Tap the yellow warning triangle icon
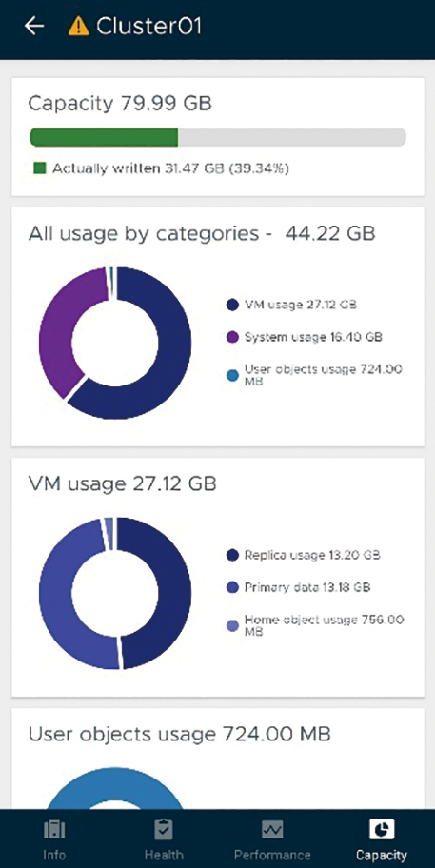 point(79,26)
